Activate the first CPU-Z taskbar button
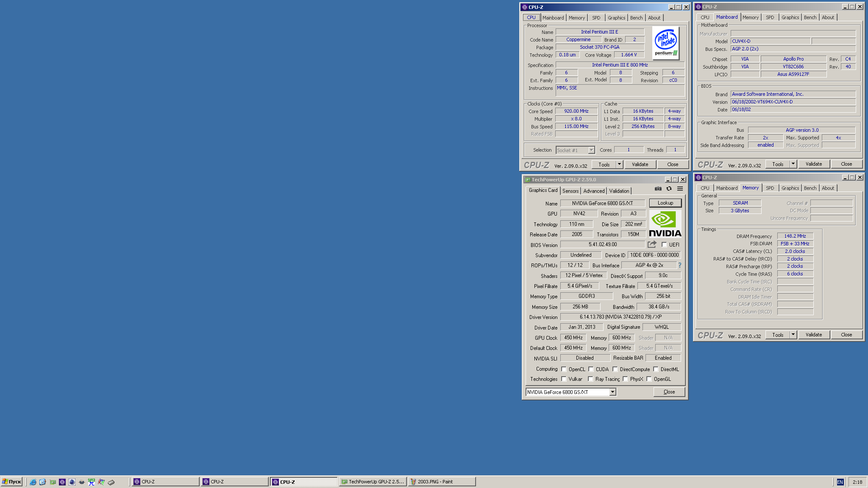 coord(165,482)
